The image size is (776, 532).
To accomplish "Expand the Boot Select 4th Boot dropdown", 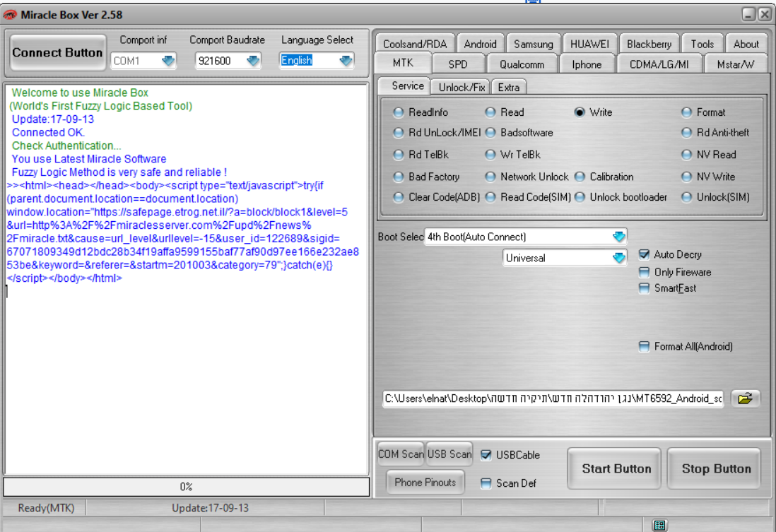I will [618, 237].
